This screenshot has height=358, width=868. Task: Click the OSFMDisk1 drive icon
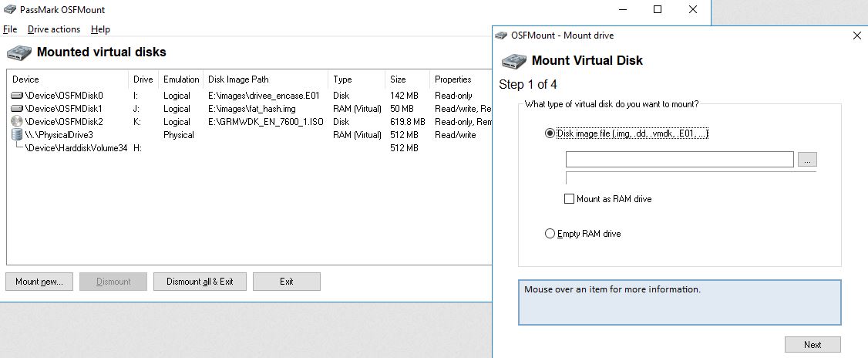point(17,109)
